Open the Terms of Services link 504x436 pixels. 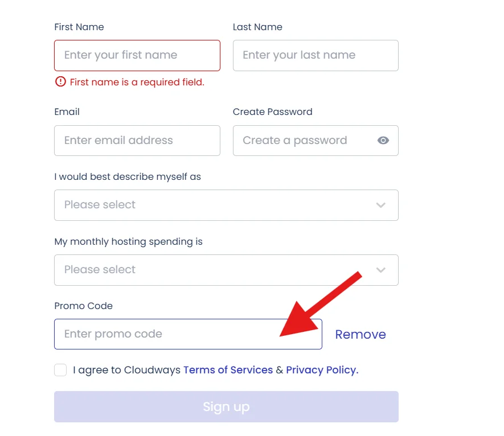(x=227, y=370)
